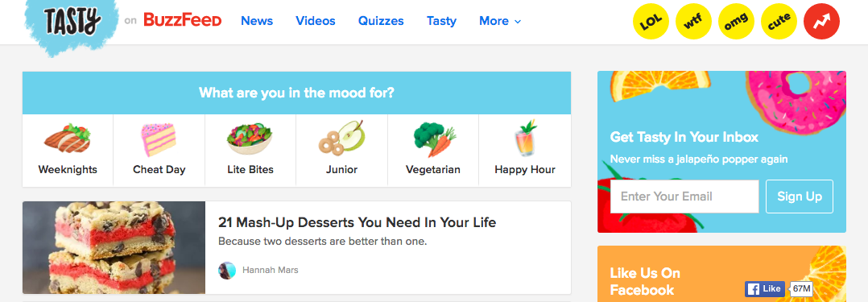Click the Facebook Like button

(765, 288)
